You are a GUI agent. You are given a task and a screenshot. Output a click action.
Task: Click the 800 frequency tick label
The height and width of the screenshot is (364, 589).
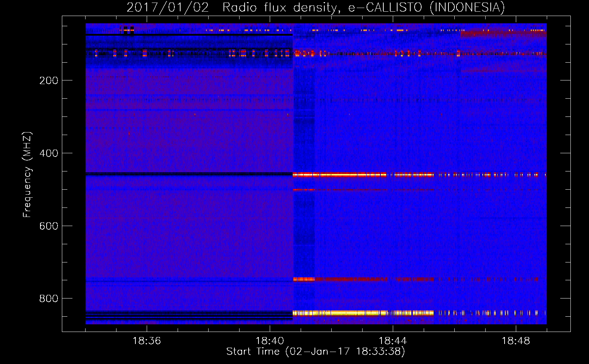49,298
